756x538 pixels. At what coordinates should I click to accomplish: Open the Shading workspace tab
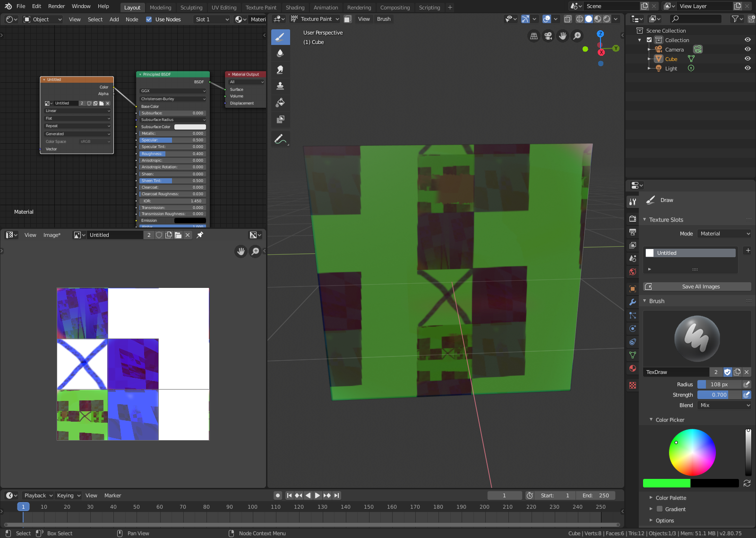[295, 8]
